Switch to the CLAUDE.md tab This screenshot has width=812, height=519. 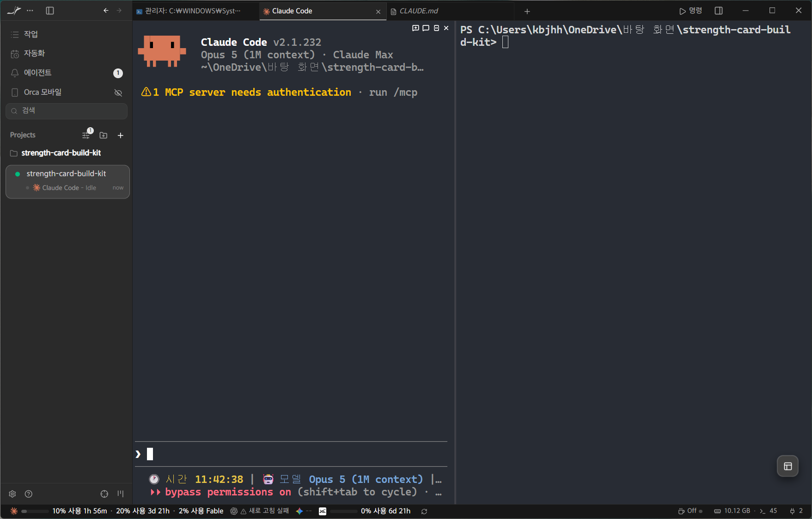(450, 11)
